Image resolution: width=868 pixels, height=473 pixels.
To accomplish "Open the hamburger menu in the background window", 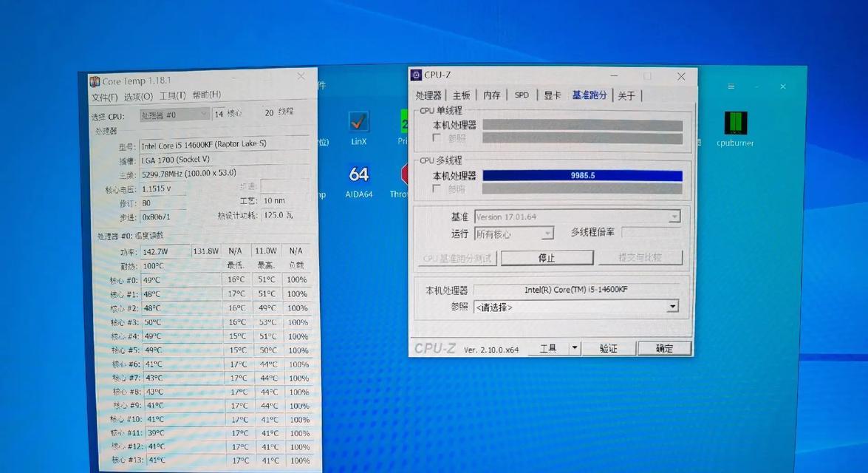I will (x=731, y=86).
